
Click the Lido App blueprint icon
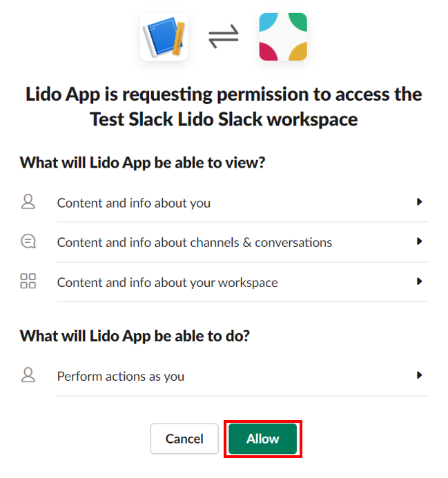click(x=164, y=37)
